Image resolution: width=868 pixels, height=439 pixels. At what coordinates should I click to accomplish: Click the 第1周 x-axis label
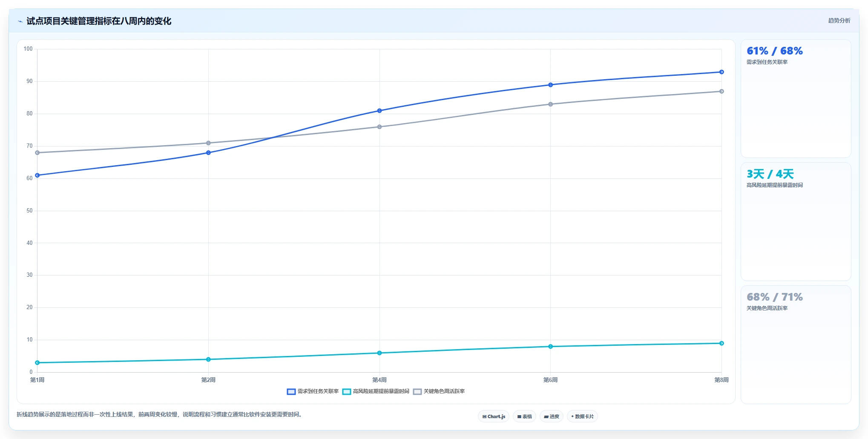(37, 380)
